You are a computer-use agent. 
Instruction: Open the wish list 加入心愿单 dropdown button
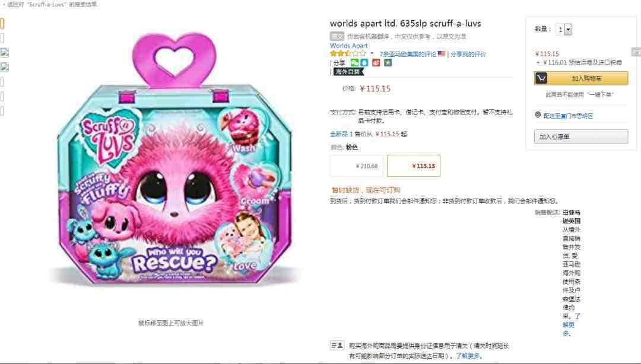581,136
